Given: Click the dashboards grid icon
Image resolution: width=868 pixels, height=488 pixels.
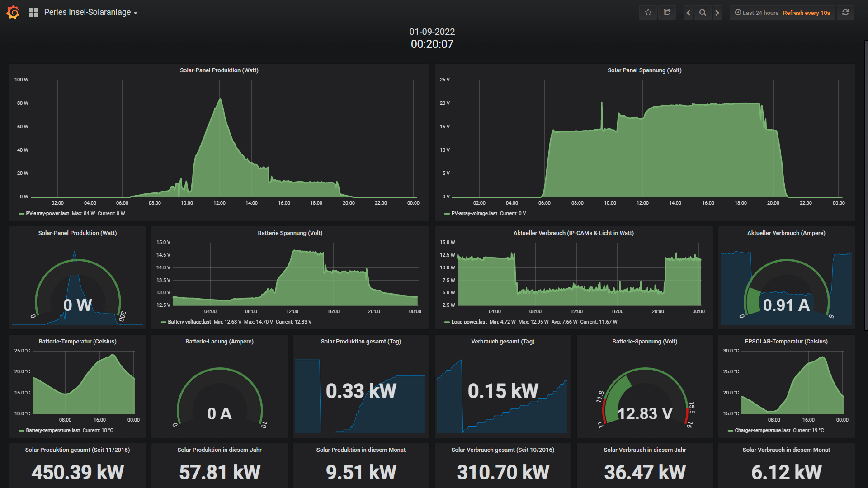Looking at the screenshot, I should [x=33, y=13].
